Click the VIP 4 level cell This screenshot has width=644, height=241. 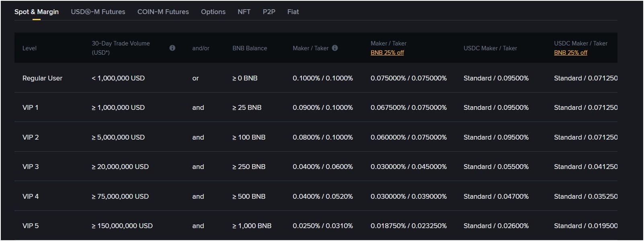31,196
